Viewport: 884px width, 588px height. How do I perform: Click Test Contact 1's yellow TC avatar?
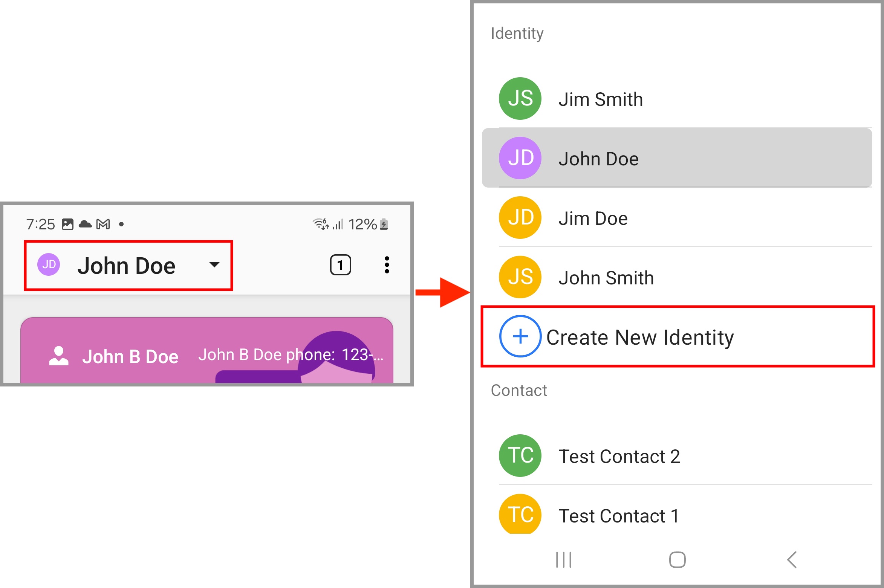click(520, 516)
